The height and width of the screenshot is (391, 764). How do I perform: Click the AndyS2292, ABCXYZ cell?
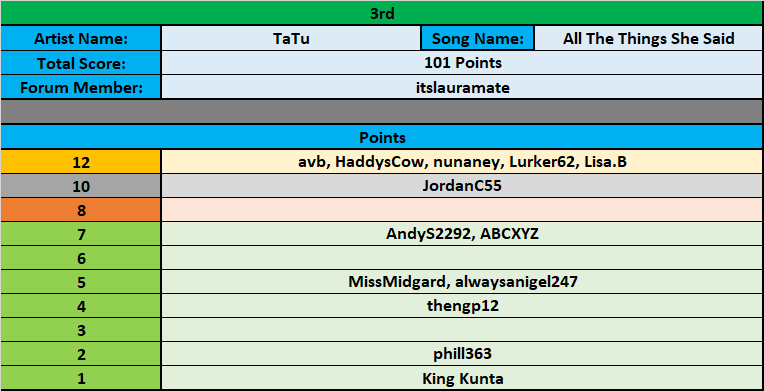coord(462,234)
